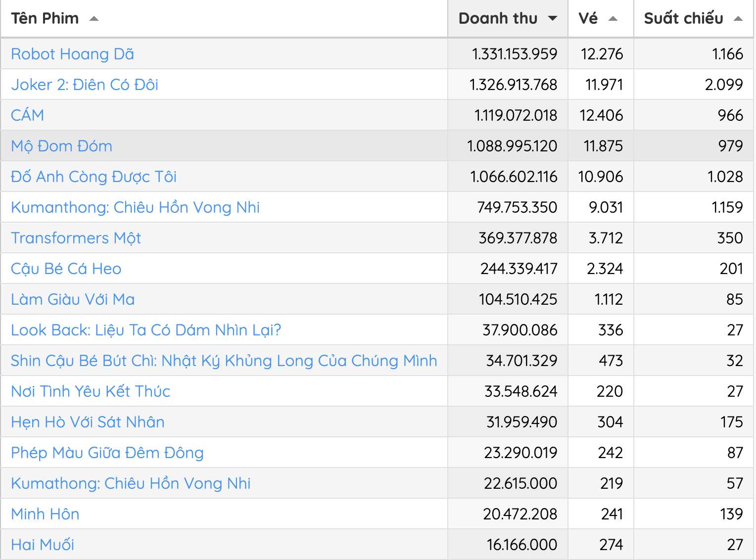Select ticket count 11.971

pyautogui.click(x=604, y=85)
